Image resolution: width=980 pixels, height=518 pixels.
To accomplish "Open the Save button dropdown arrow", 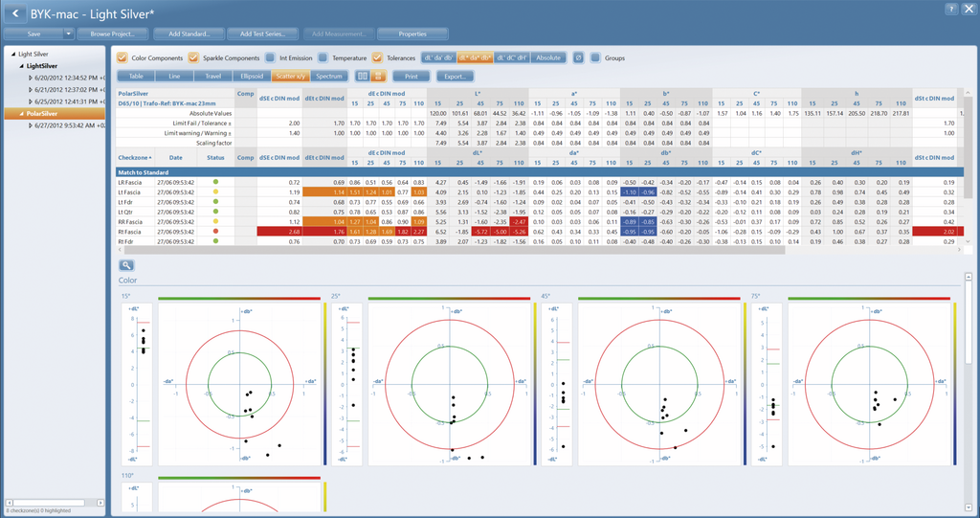I will coord(69,34).
